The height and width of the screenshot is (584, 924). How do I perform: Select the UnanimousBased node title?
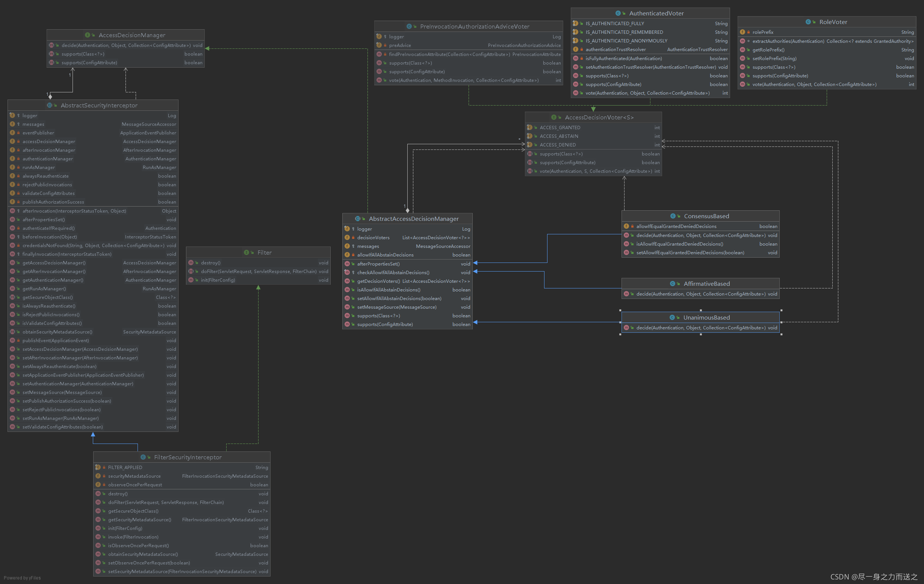pos(706,317)
